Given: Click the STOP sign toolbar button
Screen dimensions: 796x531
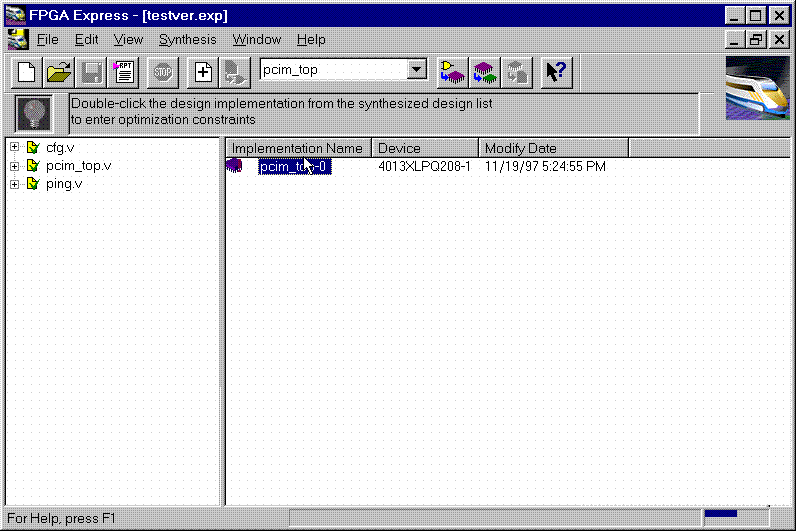Looking at the screenshot, I should point(163,73).
